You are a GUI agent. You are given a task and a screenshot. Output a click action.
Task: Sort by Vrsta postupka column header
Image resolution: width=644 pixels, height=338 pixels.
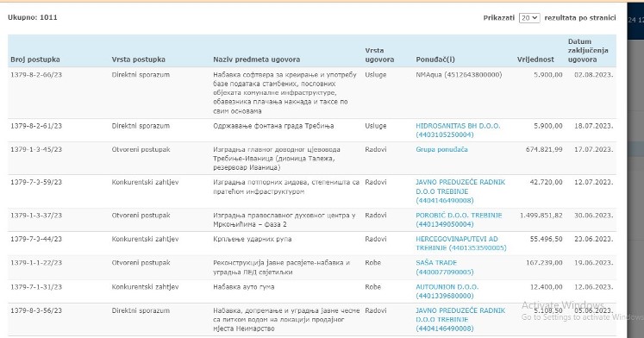[x=139, y=59]
